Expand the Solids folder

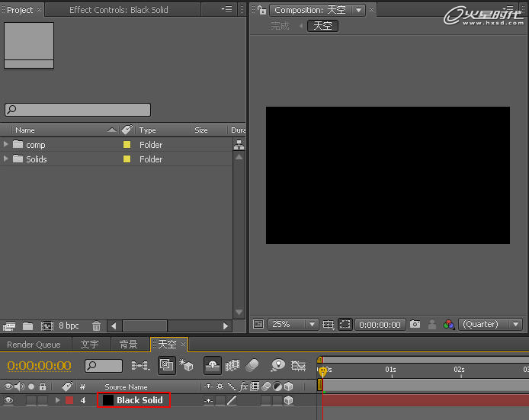pos(5,159)
